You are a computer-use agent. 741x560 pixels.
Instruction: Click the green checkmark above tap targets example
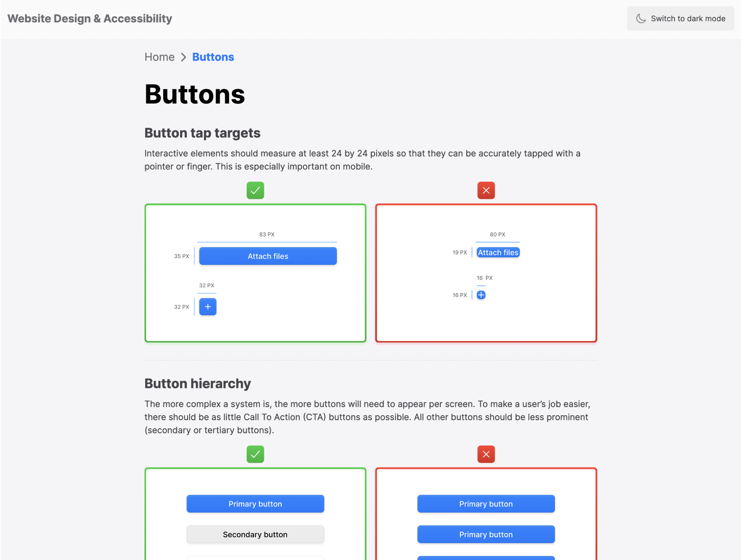tap(255, 190)
